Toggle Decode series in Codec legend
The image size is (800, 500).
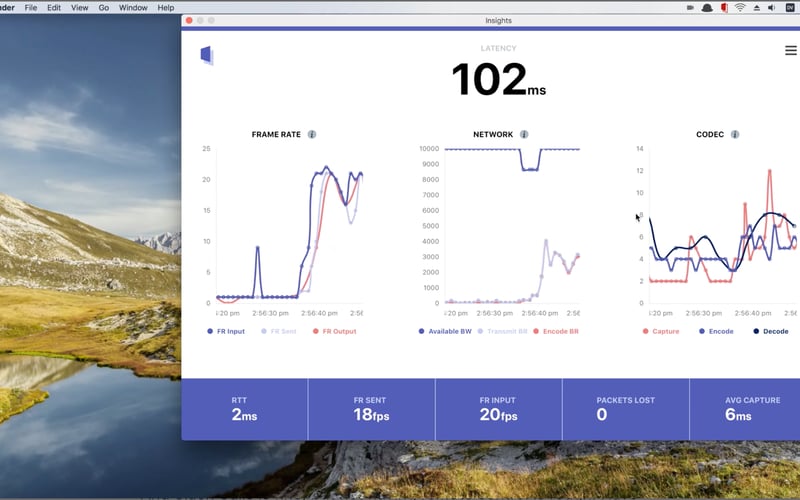coord(771,331)
